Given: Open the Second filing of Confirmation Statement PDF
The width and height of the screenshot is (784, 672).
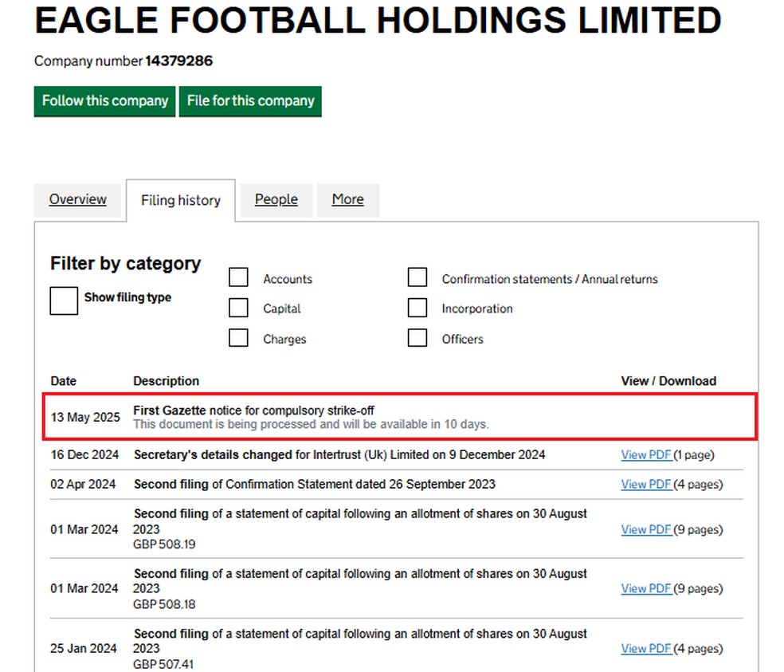Looking at the screenshot, I should click(645, 484).
